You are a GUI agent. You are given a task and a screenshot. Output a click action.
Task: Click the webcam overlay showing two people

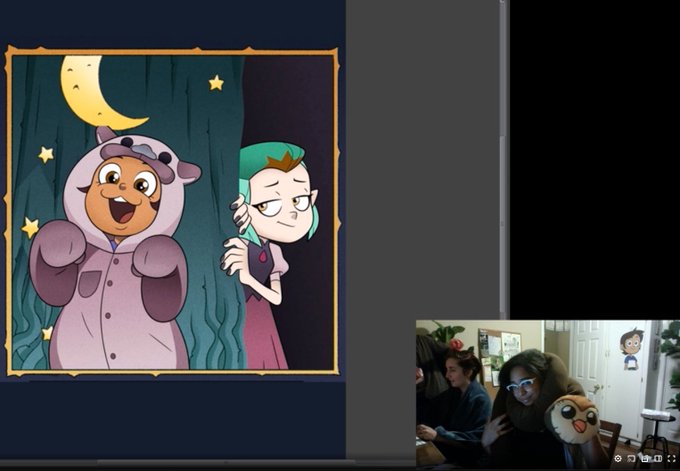[x=548, y=394]
